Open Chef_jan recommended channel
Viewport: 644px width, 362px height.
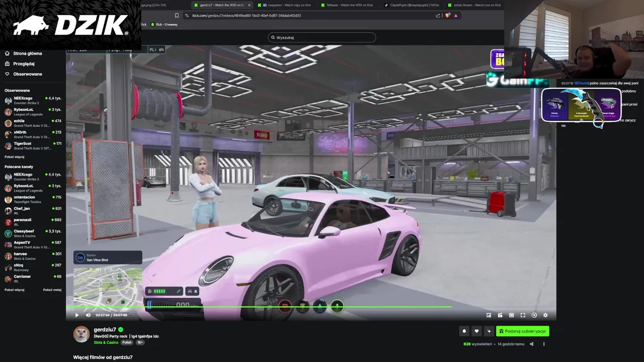pyautogui.click(x=33, y=211)
